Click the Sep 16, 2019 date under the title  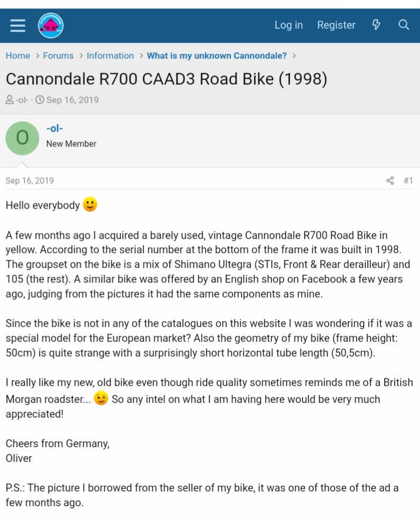[72, 100]
